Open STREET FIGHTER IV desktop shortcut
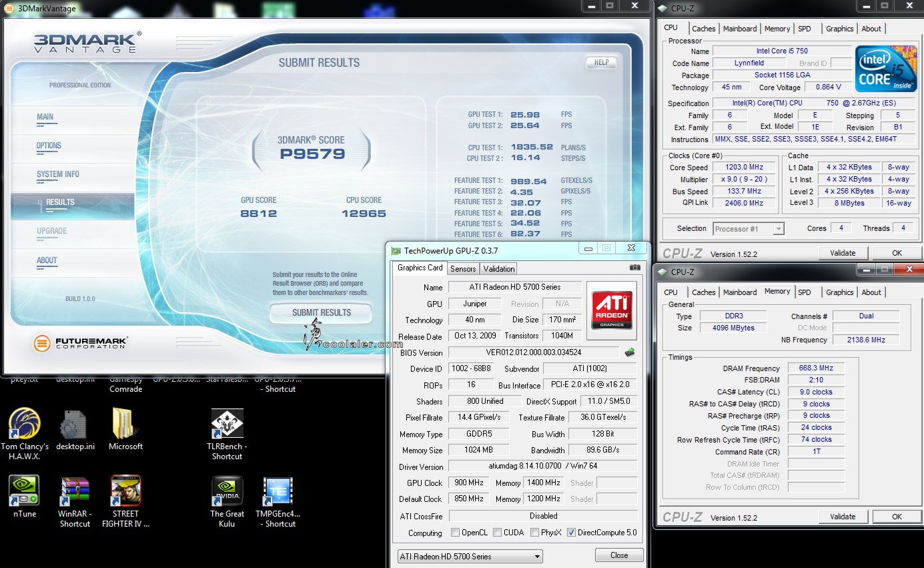This screenshot has width=924, height=568. pos(125,491)
